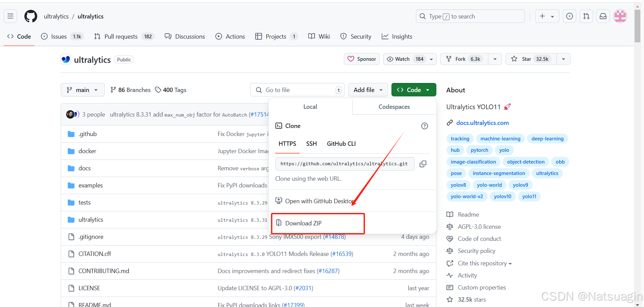
Task: Open the hamburger navigation menu
Action: point(10,16)
